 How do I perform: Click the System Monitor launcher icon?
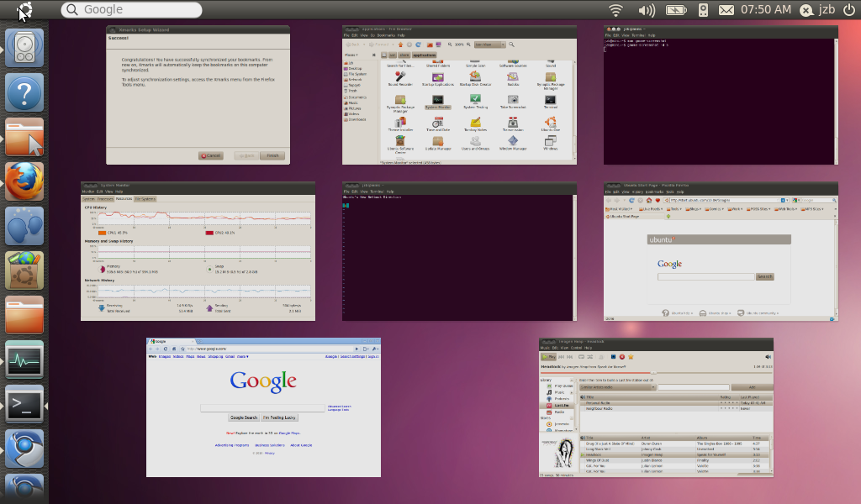(x=24, y=360)
